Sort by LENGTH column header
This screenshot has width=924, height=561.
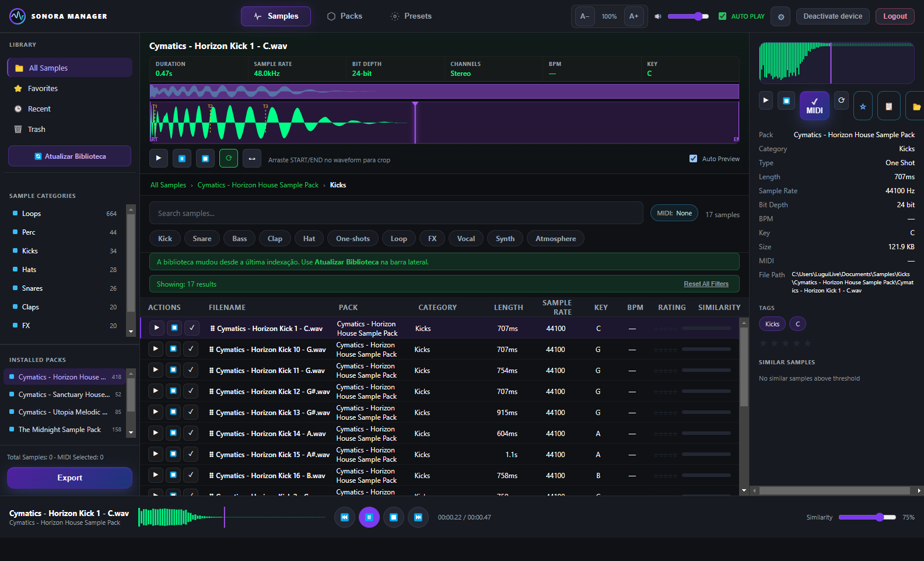tap(508, 308)
